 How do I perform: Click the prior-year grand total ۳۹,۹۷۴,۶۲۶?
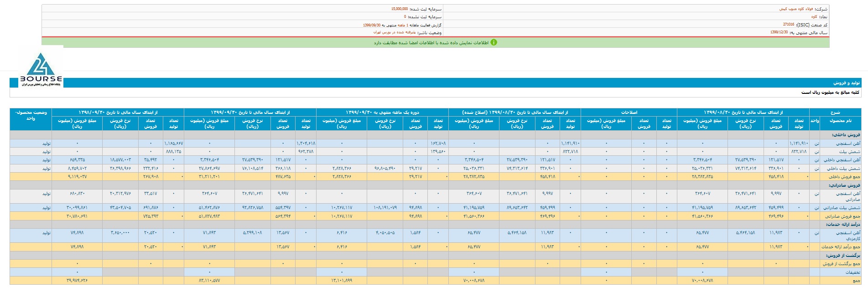coord(77,281)
